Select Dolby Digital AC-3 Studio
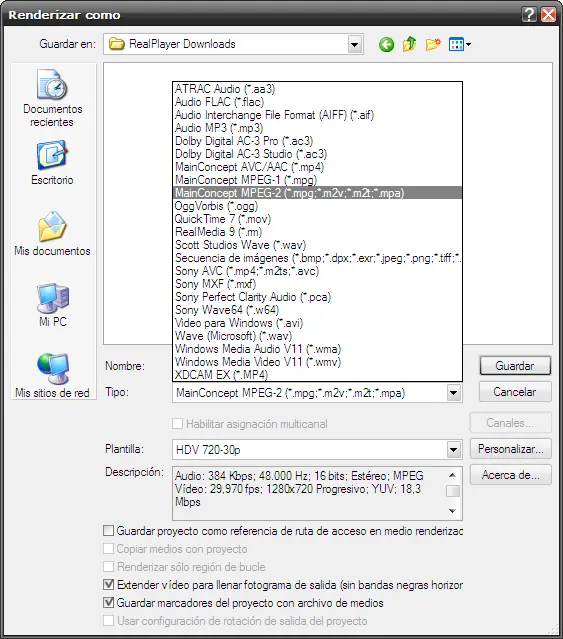 [x=317, y=154]
